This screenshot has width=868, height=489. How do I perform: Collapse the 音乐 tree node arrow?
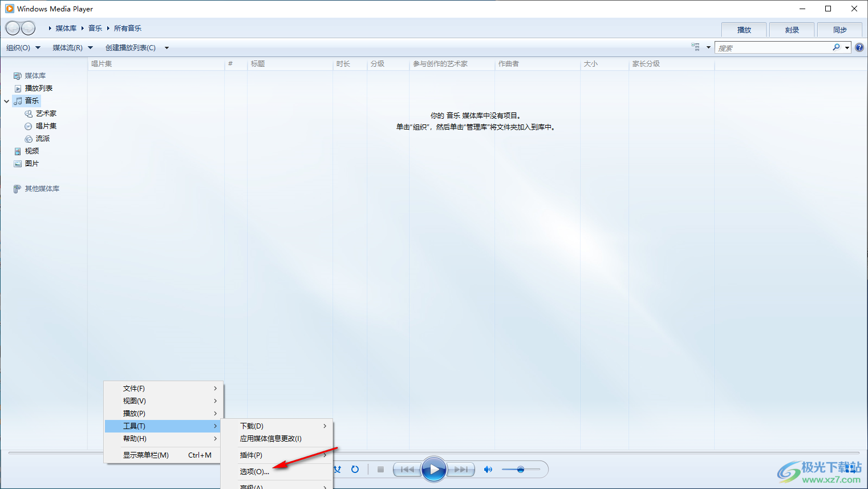[x=7, y=101]
